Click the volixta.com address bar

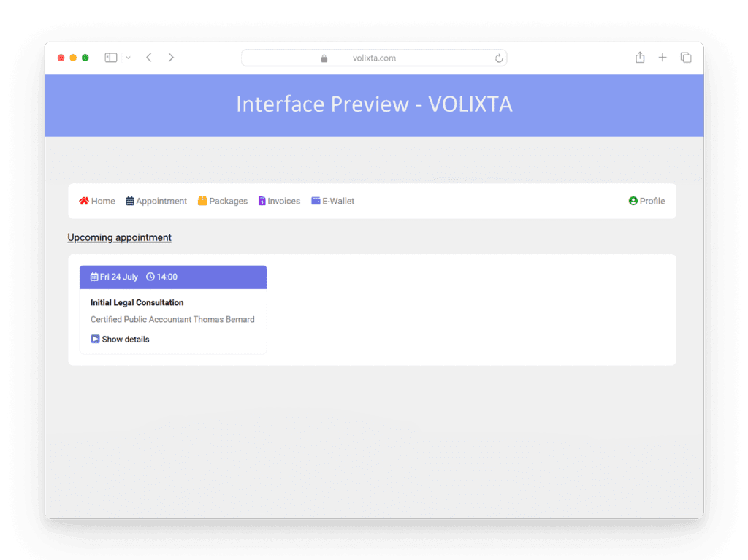point(374,58)
